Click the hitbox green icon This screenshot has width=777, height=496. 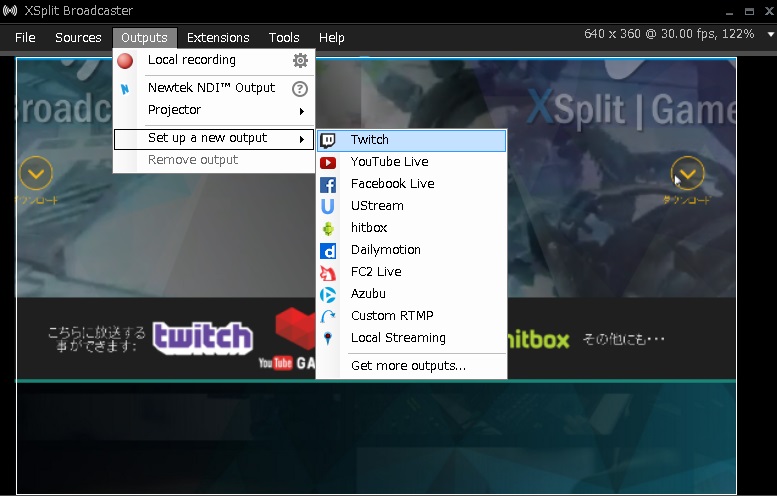coord(328,228)
